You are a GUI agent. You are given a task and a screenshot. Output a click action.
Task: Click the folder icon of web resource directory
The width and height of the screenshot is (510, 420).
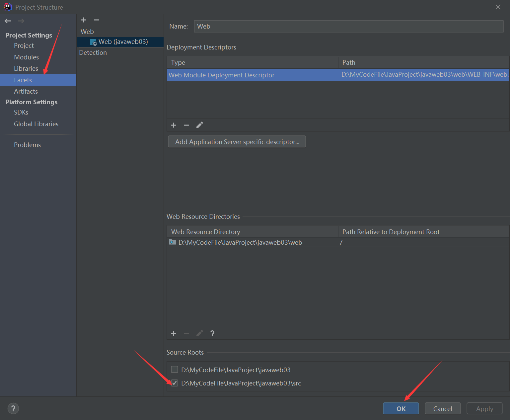(x=173, y=242)
